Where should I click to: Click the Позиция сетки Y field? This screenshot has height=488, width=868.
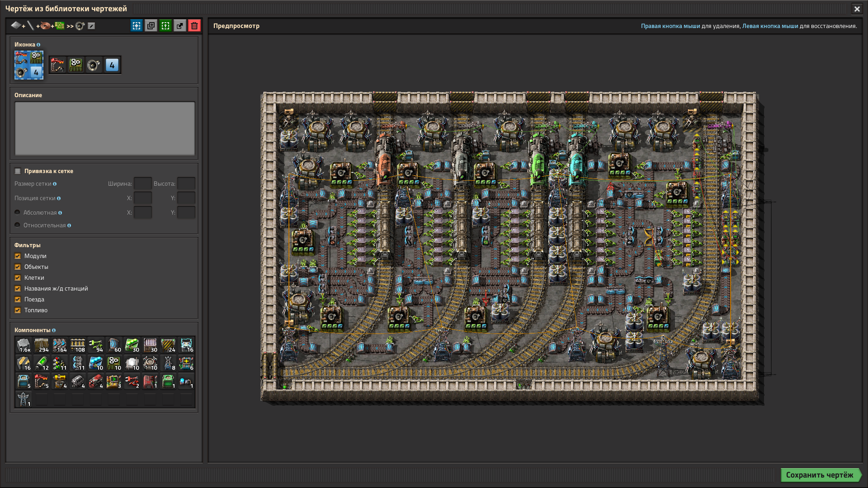pos(186,198)
